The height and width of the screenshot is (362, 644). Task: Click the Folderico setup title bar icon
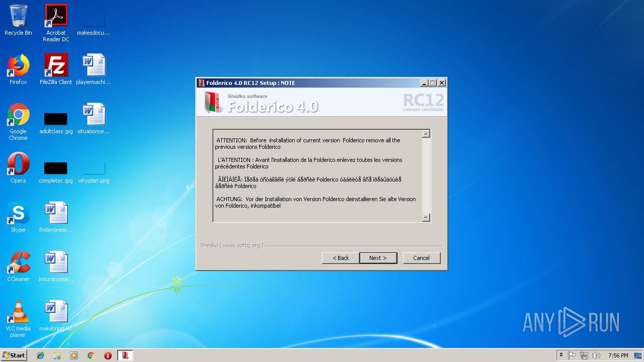[201, 83]
